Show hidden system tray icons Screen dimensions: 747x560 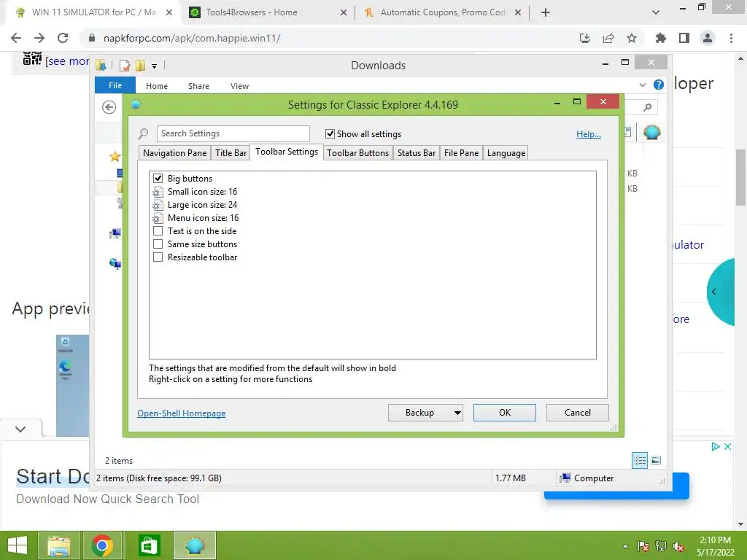[x=625, y=547]
